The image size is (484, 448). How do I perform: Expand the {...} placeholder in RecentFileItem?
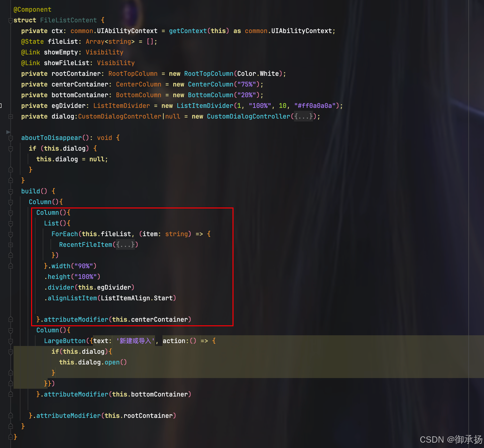pos(125,245)
